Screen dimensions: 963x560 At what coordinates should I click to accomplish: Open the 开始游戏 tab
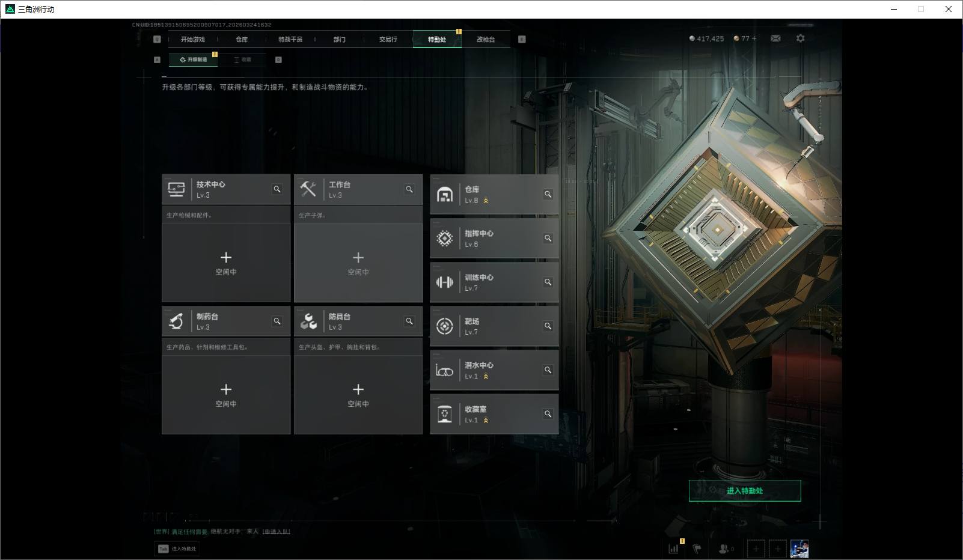(193, 40)
